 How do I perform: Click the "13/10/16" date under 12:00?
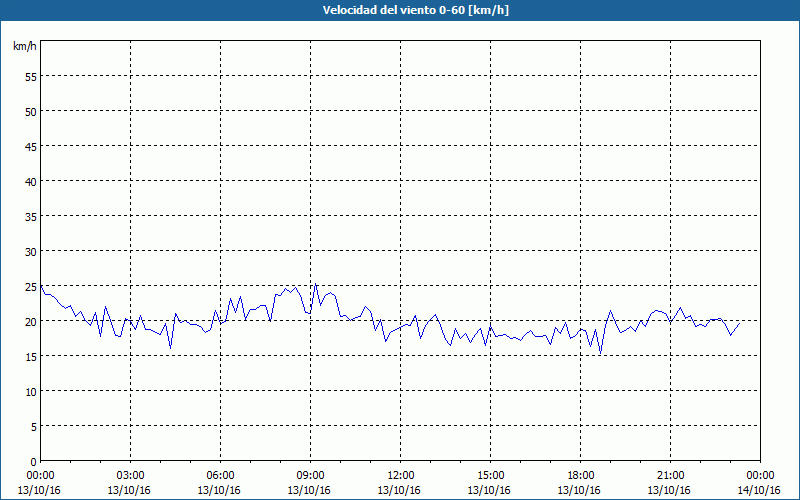coord(399,490)
